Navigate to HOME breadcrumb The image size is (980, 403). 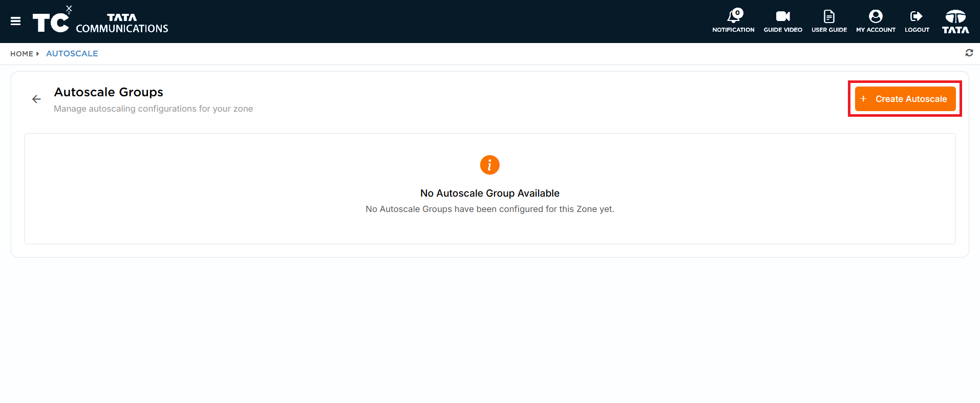(22, 54)
